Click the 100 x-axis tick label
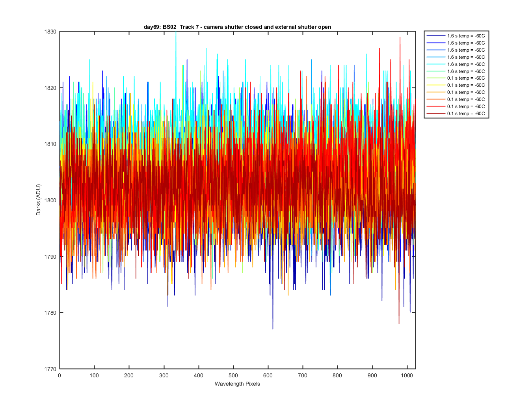The width and height of the screenshot is (532, 414). tap(94, 375)
